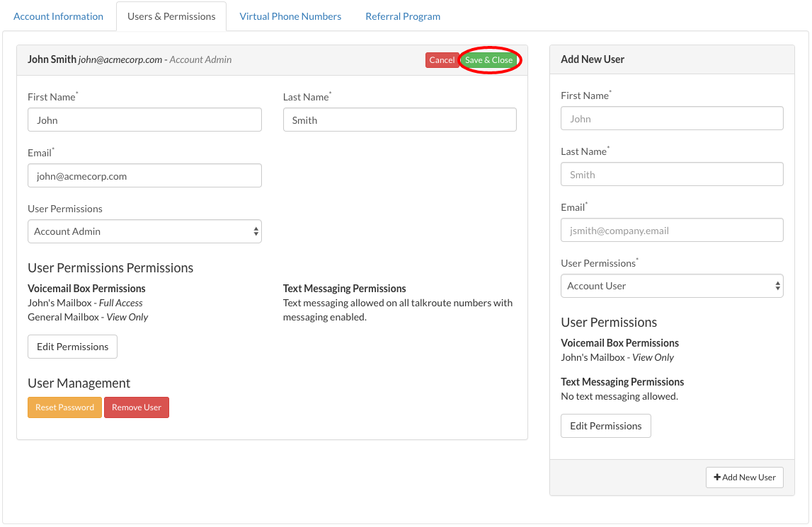Click John Smith's First Name field

pyautogui.click(x=144, y=120)
